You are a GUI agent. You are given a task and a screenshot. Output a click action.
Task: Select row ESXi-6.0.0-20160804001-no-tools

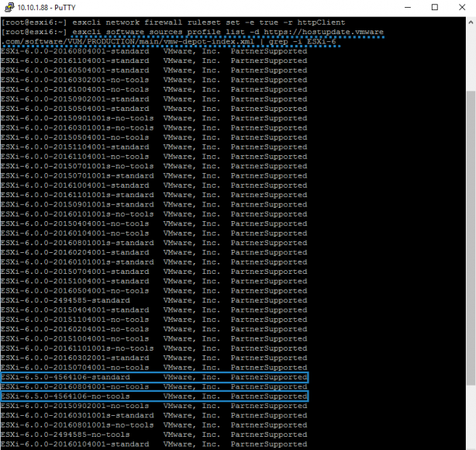click(154, 387)
